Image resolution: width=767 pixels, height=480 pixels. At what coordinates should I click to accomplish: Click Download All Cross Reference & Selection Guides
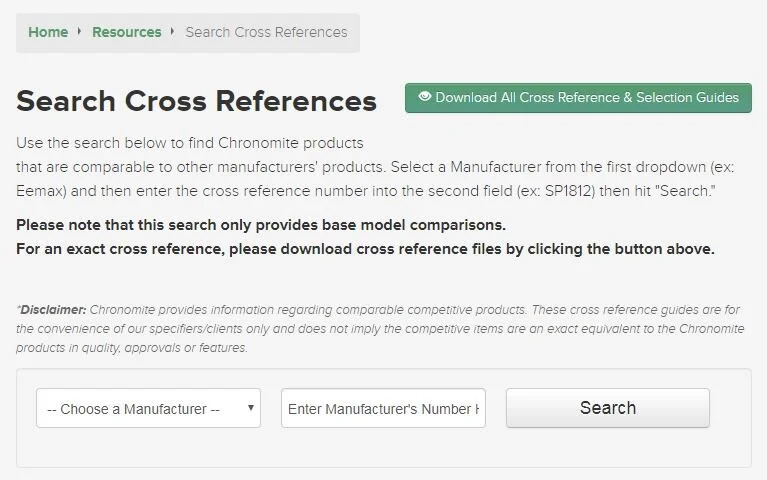[578, 98]
